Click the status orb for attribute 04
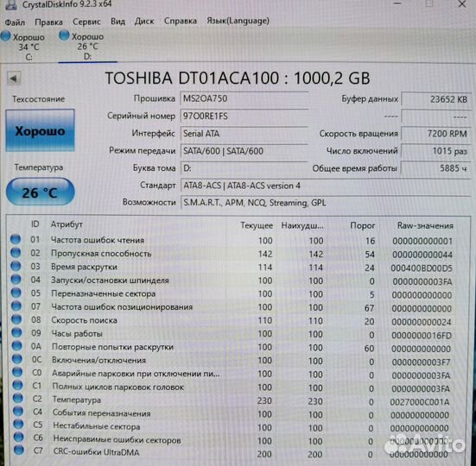This screenshot has height=466, width=476. point(16,280)
